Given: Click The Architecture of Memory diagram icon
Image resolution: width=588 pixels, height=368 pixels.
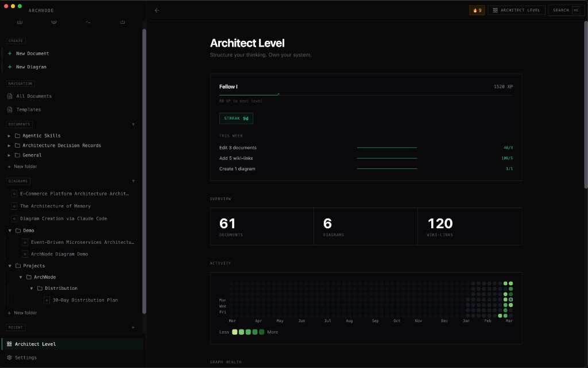Looking at the screenshot, I should tap(14, 206).
